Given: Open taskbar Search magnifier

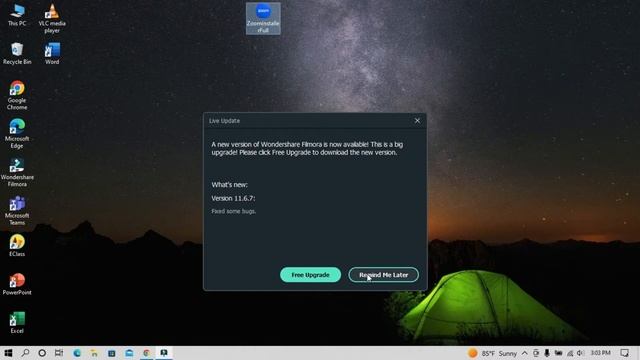Looking at the screenshot, I should 25,353.
